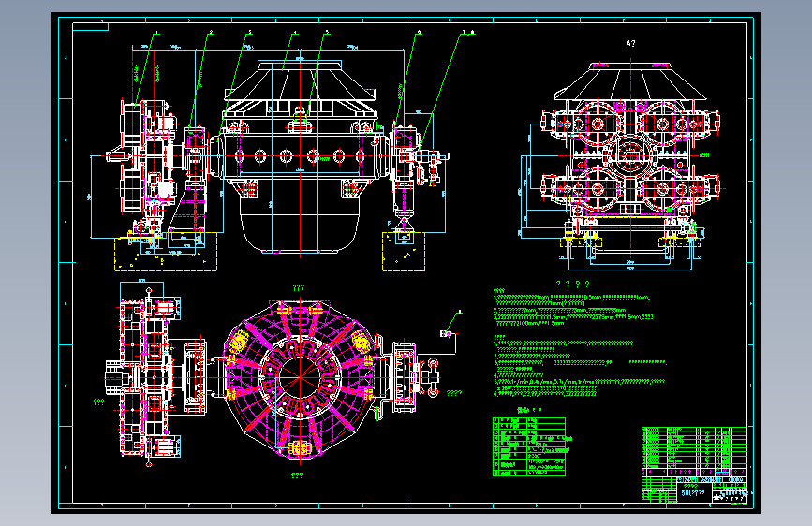This screenshot has height=526, width=812.
Task: Click the 'A?' view label above right elevation
Action: click(x=630, y=44)
